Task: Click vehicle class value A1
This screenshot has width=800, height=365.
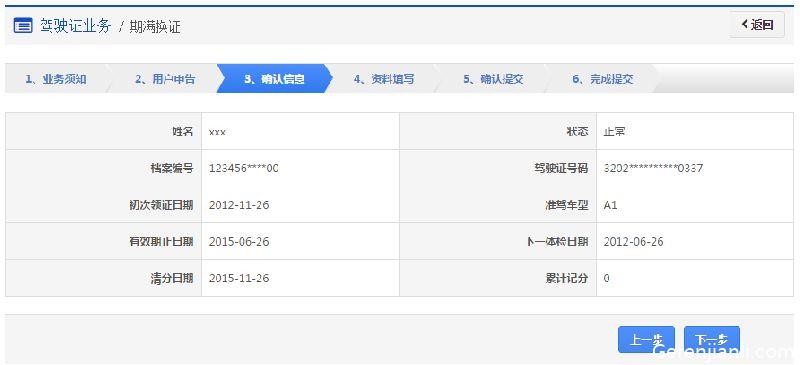Action: pos(610,205)
